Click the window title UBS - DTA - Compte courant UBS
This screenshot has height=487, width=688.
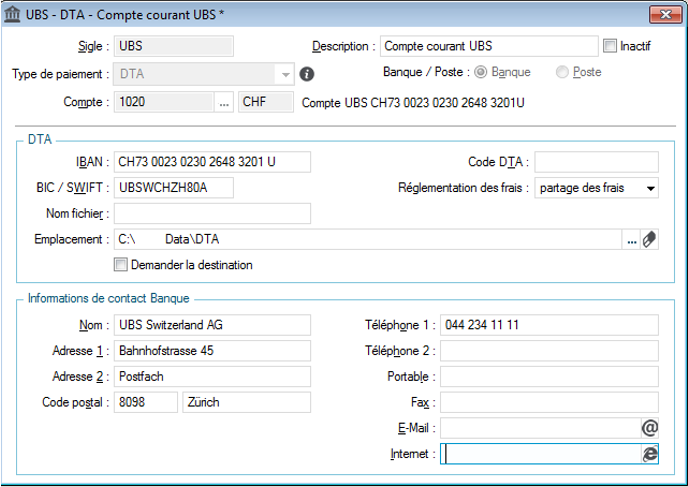coord(125,14)
